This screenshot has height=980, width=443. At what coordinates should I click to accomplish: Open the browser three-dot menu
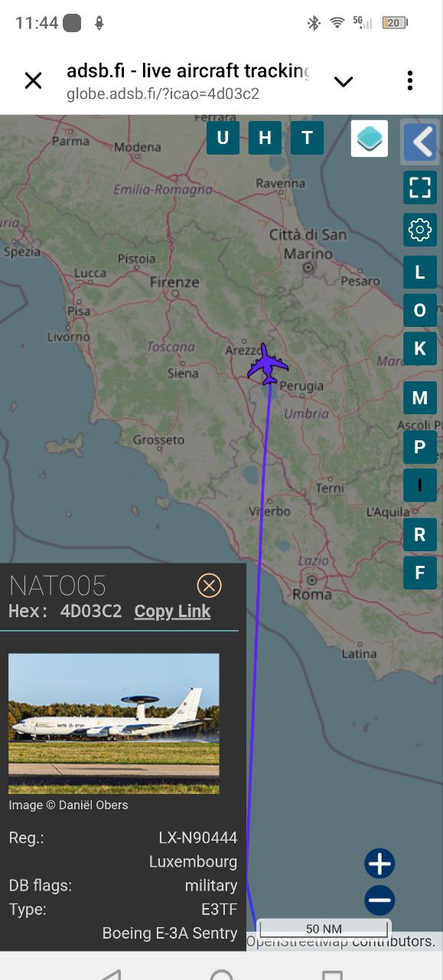coord(410,80)
